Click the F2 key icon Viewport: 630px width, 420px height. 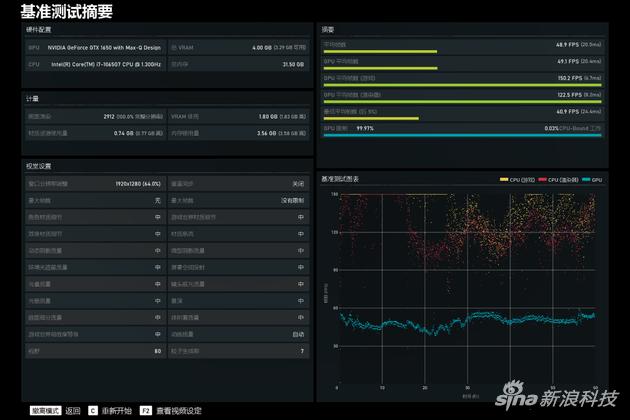145,410
